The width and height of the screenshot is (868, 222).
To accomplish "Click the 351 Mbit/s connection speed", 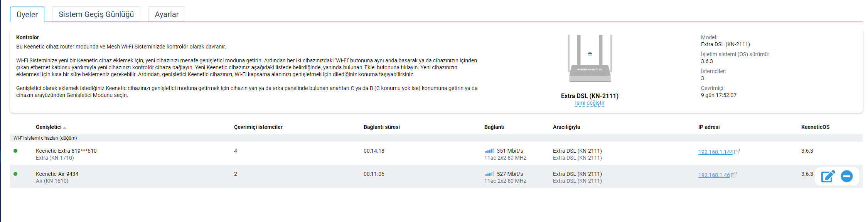I will (510, 151).
